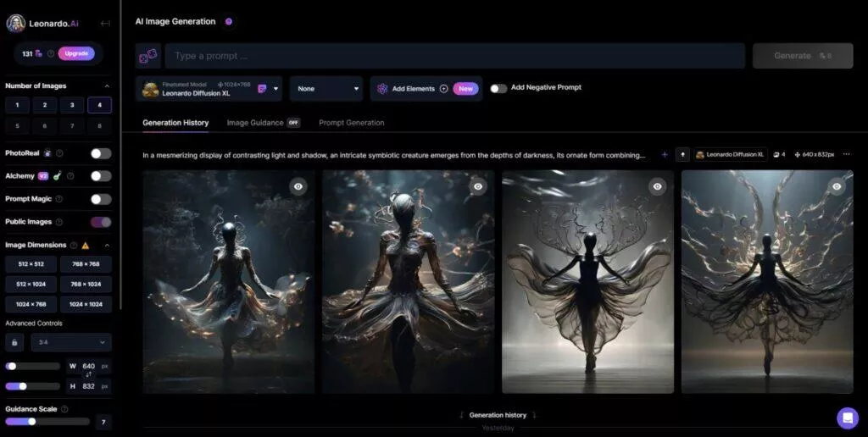Open the PhotoReal help icon
The height and width of the screenshot is (437, 868).
59,153
